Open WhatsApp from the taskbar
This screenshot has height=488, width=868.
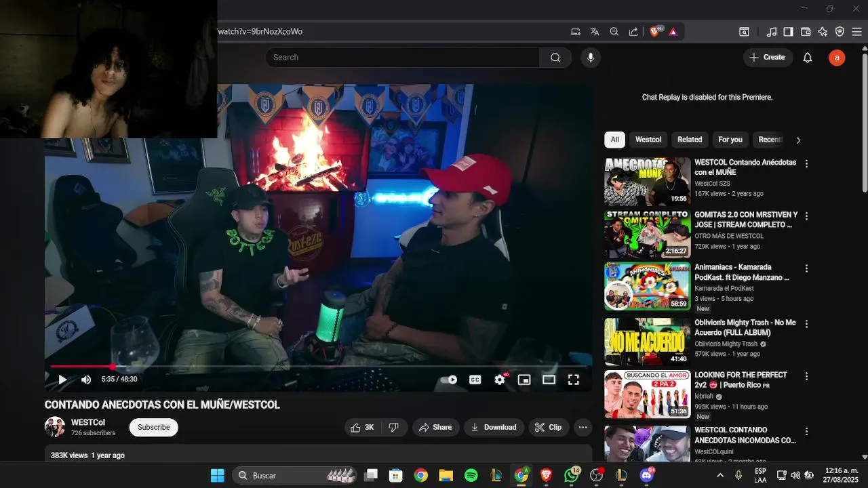point(572,475)
